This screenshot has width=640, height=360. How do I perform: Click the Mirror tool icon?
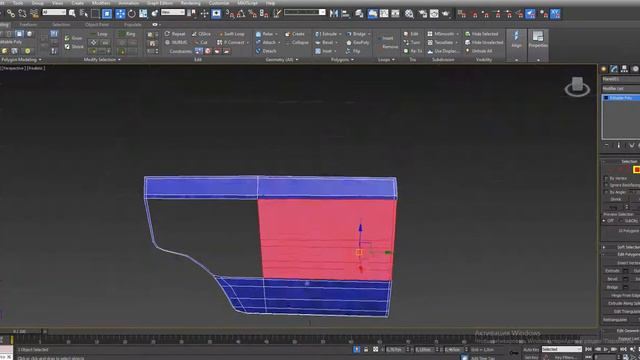[334, 14]
